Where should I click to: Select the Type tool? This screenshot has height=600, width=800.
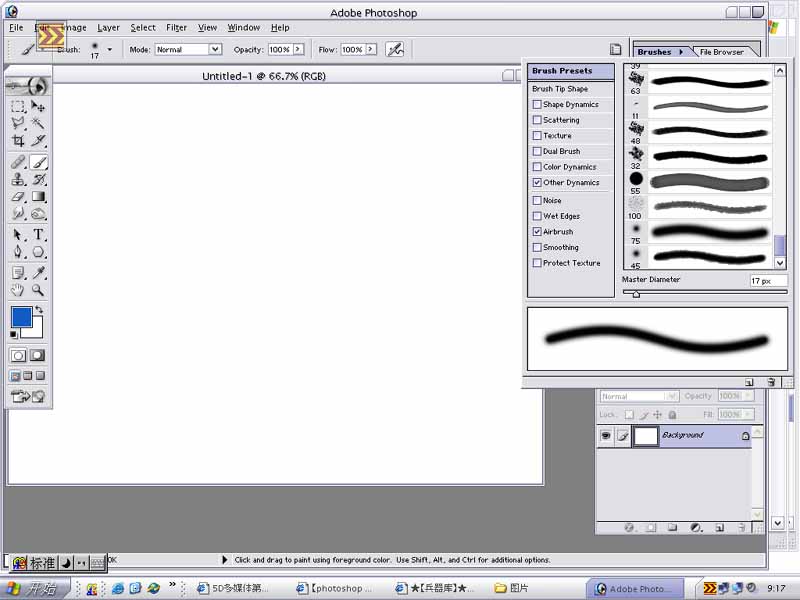click(38, 235)
